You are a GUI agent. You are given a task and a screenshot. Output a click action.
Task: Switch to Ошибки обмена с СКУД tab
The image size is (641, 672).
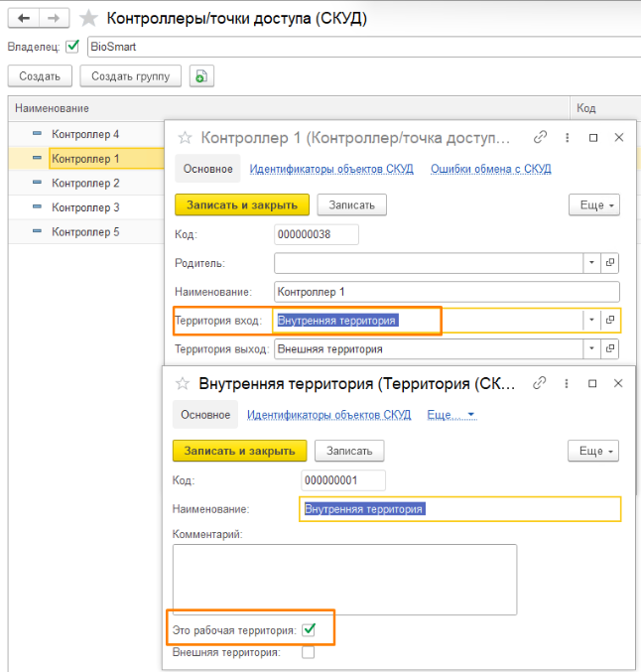[x=490, y=169]
